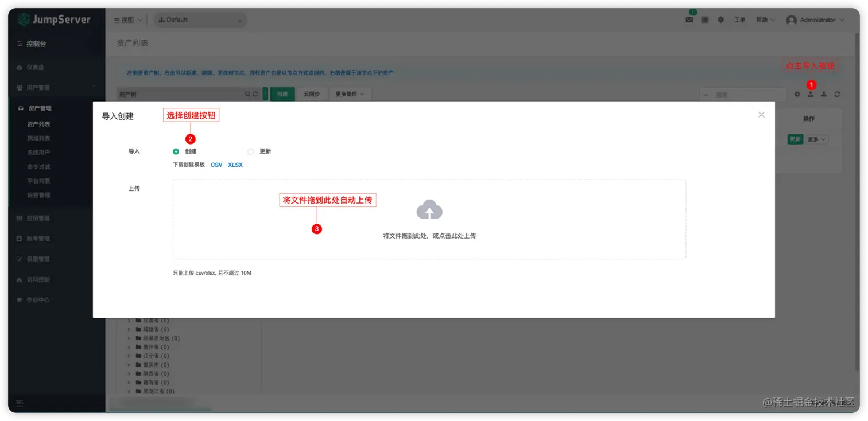Viewport: 868px width, 421px height.
Task: Download the XLSX creation template
Action: pyautogui.click(x=235, y=165)
